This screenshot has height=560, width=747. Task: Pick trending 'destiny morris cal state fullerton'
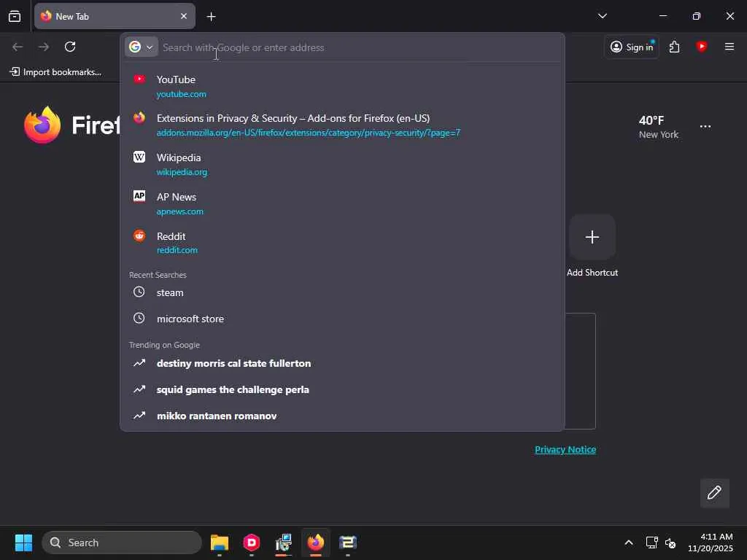click(x=343, y=363)
